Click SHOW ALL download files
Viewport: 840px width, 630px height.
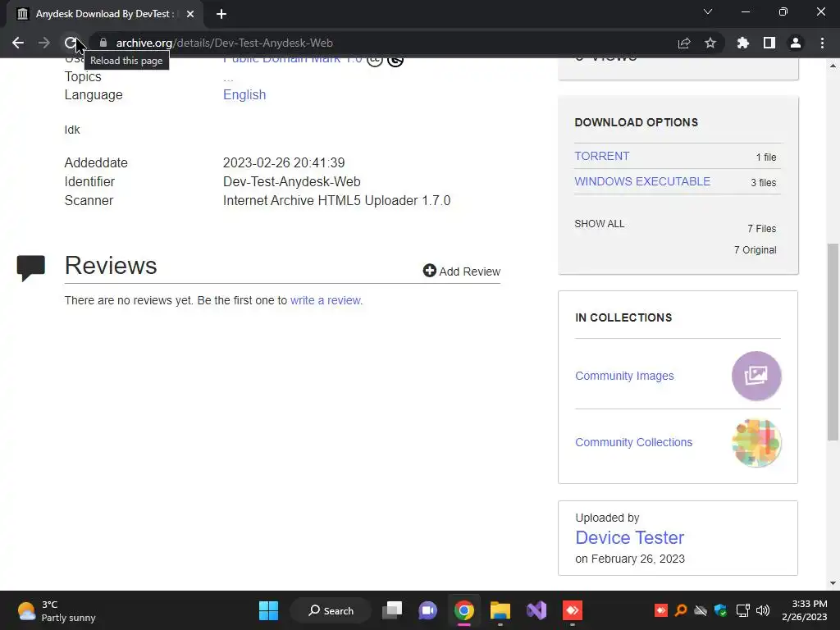pos(599,224)
